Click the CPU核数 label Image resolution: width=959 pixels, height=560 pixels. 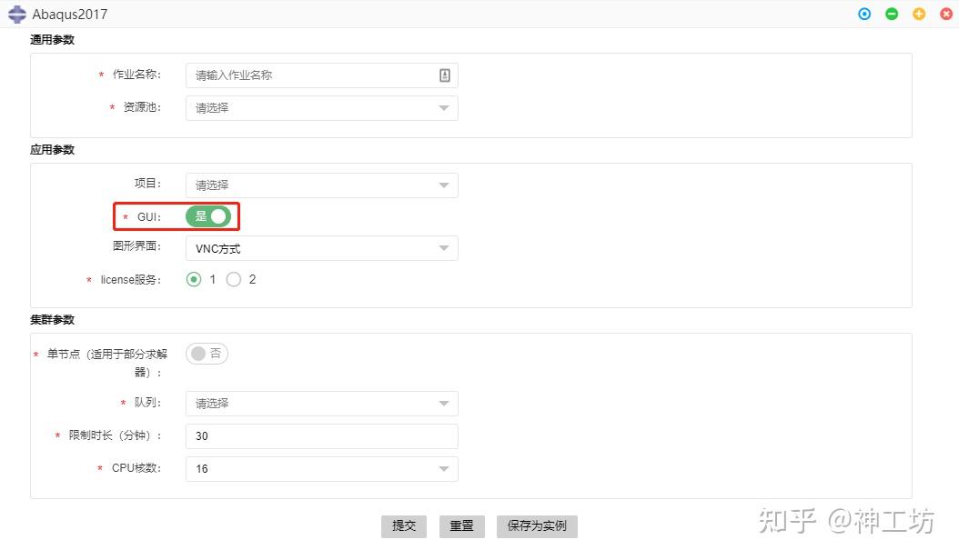[136, 468]
